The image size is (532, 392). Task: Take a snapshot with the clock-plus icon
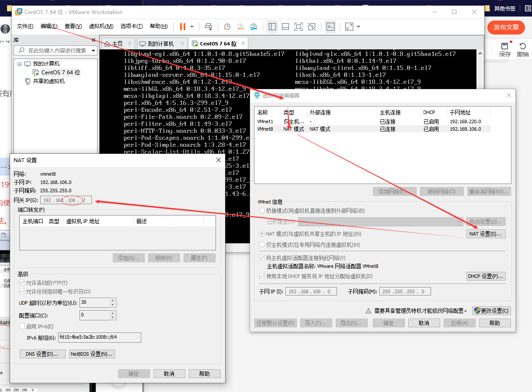227,27
